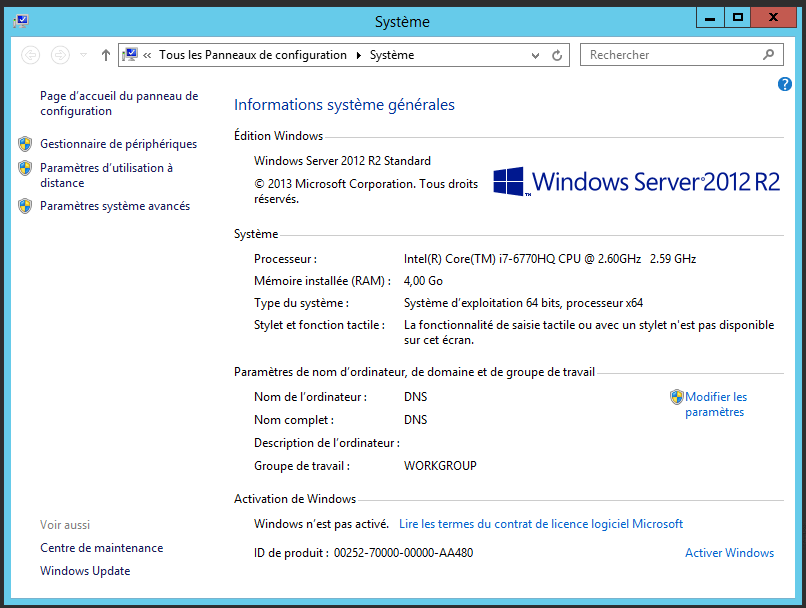This screenshot has height=608, width=806.
Task: Open Page d'accueil du panneau de configuration
Action: click(x=119, y=103)
